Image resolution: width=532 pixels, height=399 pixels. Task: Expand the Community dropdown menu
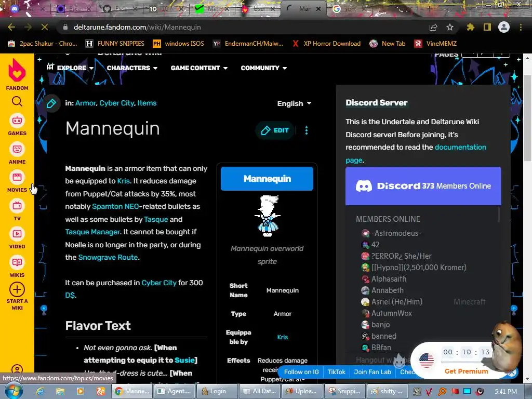pos(263,68)
